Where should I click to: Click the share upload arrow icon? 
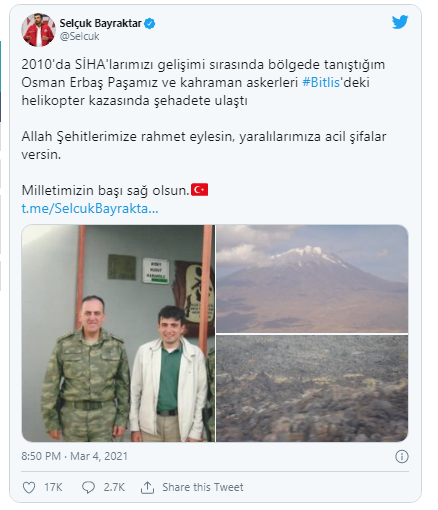(147, 487)
